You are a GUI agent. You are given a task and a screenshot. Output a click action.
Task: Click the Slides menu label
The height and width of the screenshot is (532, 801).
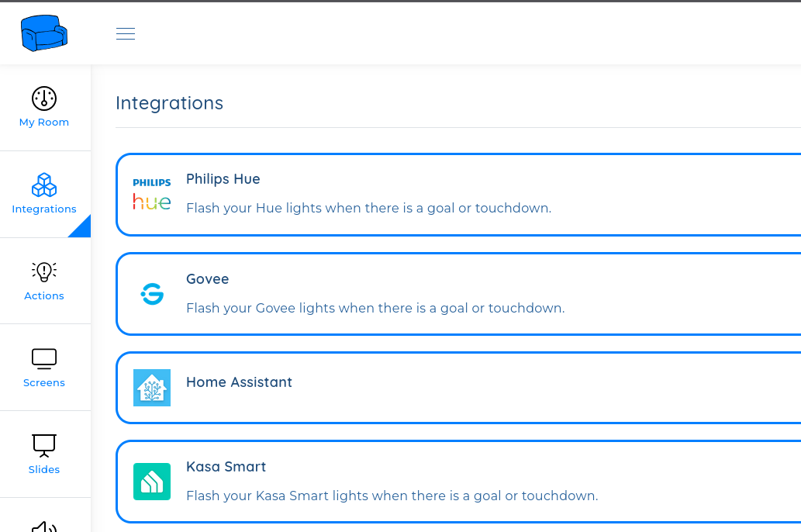44,470
